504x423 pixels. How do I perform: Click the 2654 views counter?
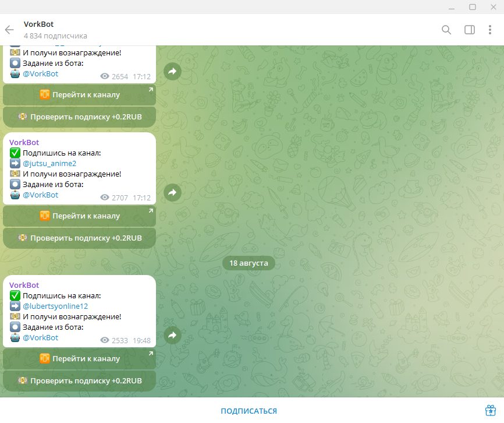tap(114, 76)
